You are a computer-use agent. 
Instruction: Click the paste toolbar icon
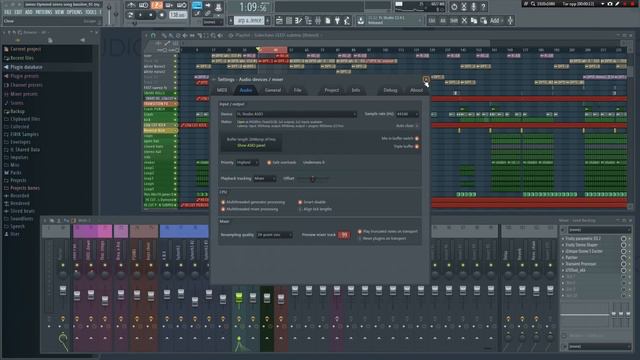[484, 20]
